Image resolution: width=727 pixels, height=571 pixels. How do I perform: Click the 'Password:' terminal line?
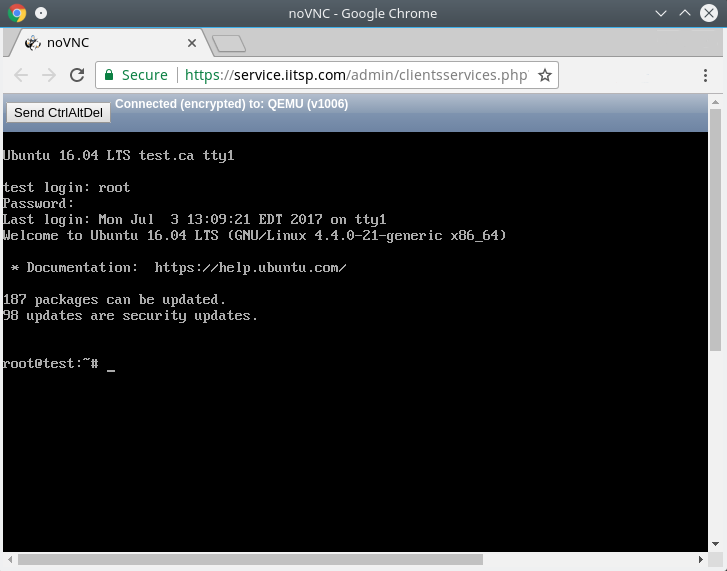click(38, 203)
